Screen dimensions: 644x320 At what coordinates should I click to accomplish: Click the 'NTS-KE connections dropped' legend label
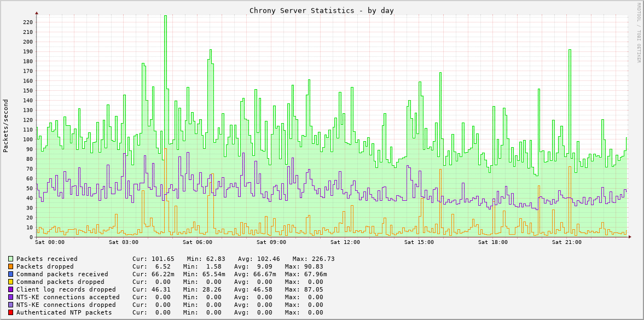pos(66,305)
